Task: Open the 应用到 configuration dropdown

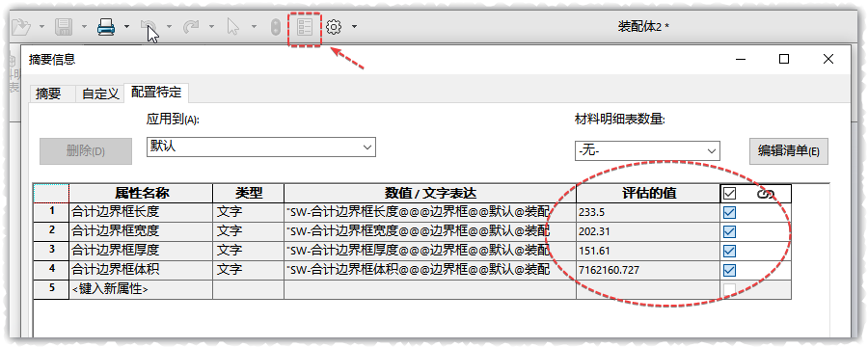Action: (x=260, y=147)
